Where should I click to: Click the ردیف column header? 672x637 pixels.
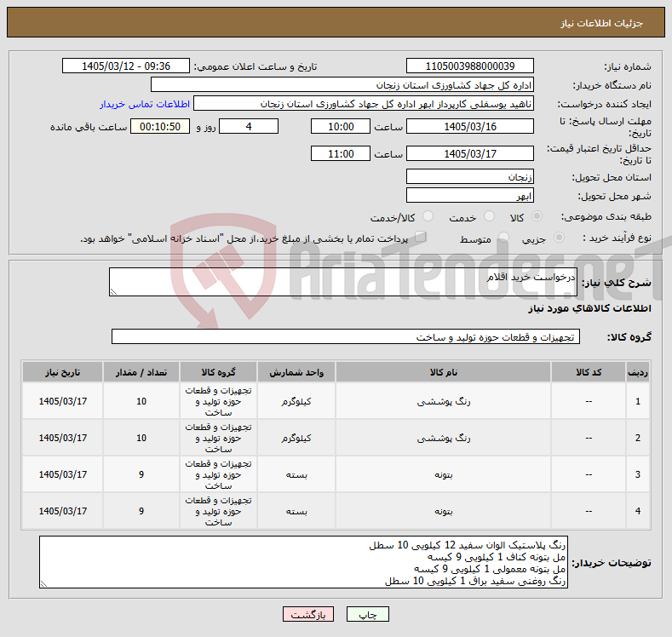(638, 372)
